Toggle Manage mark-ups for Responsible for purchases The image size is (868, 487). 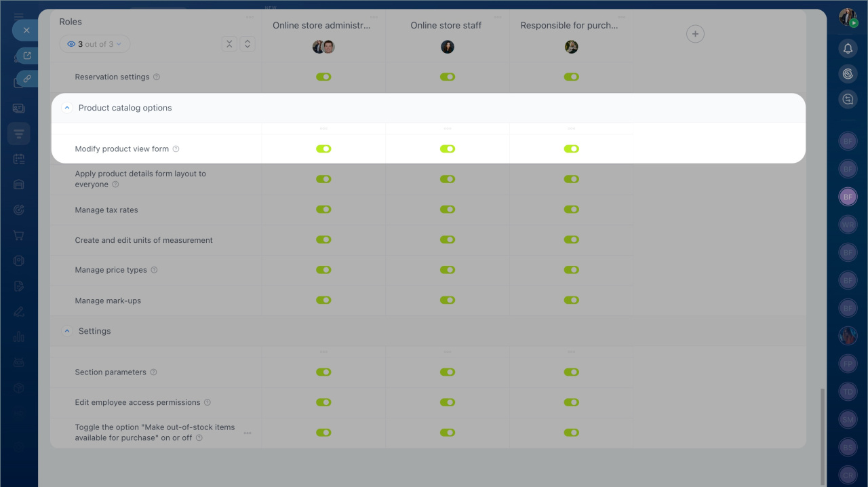point(571,300)
